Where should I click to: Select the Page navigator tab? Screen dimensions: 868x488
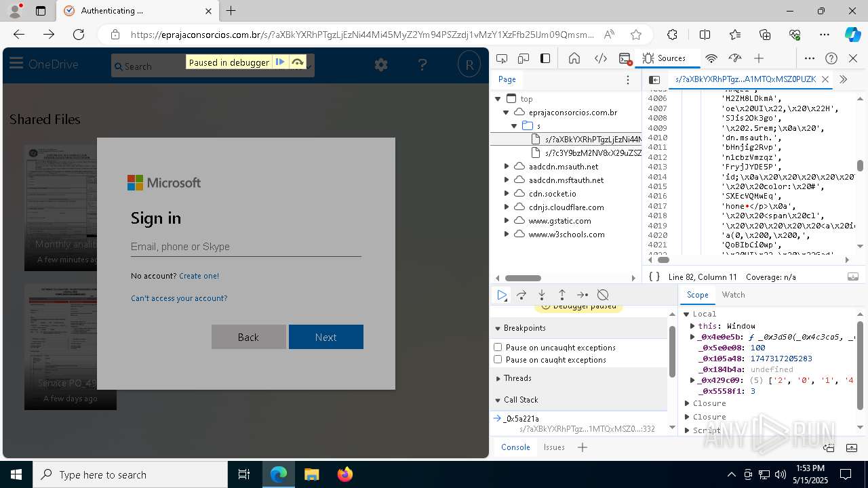507,79
